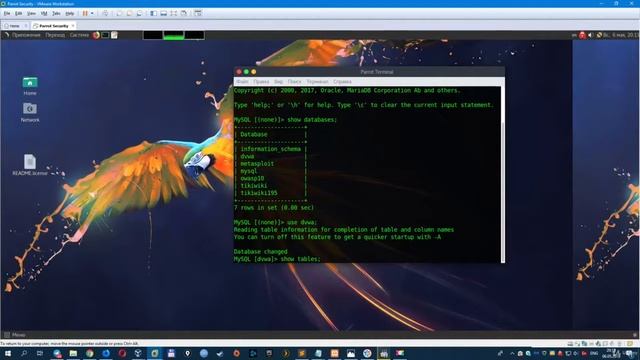Click 'information_schema' row in terminal output

[x=270, y=149]
